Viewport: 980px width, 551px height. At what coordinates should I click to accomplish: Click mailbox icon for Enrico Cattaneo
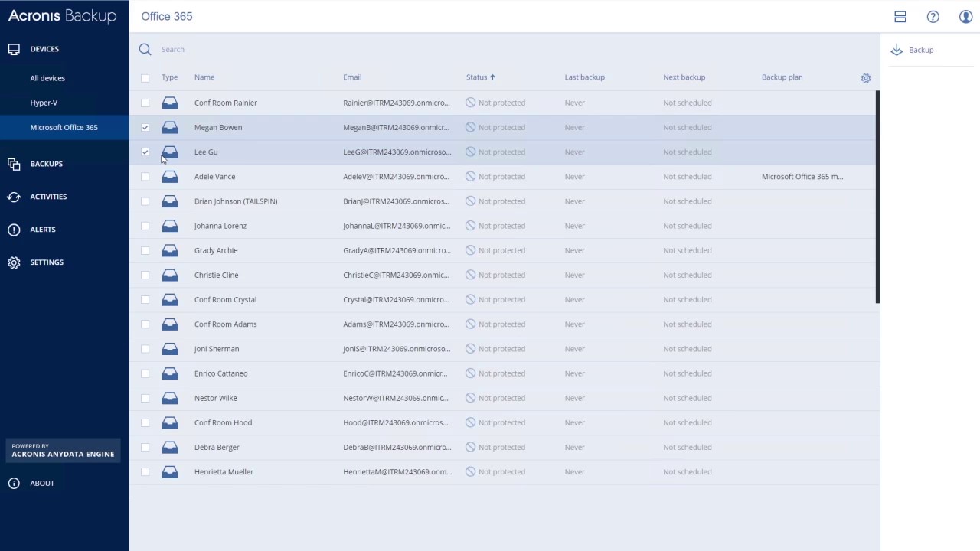tap(170, 373)
